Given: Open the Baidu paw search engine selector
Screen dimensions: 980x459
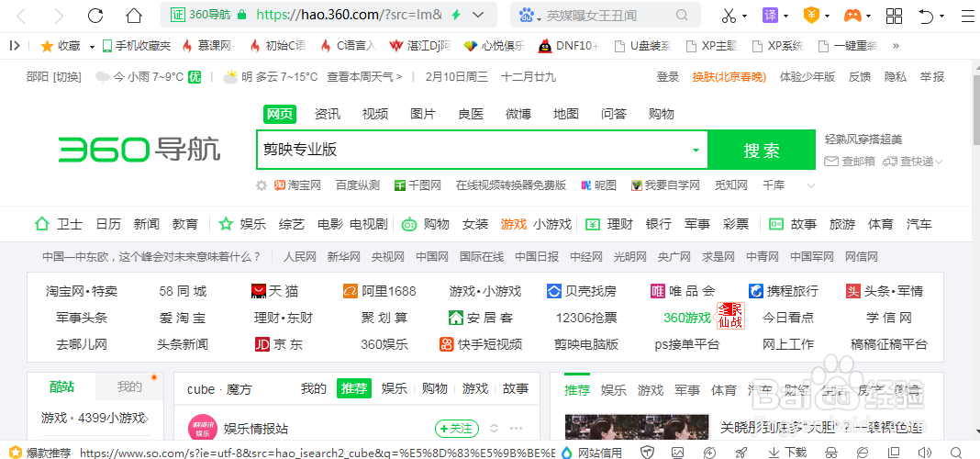Looking at the screenshot, I should tap(530, 15).
